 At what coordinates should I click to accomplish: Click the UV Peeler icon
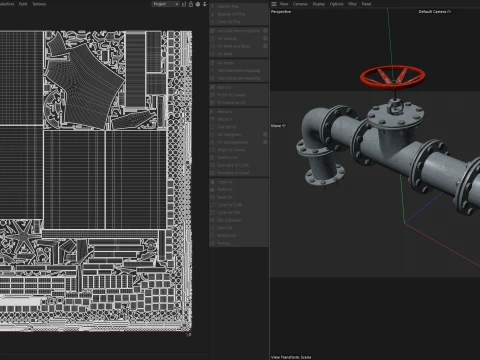213,63
